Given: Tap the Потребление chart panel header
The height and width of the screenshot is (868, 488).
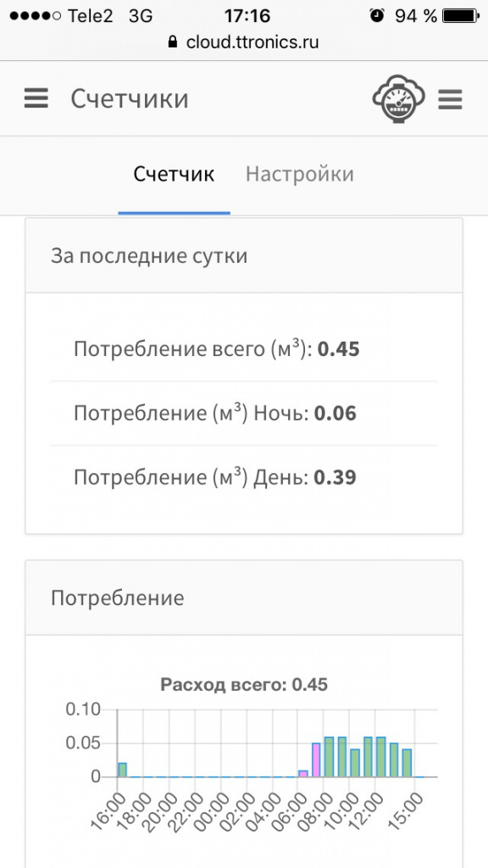Looking at the screenshot, I should pos(244,598).
